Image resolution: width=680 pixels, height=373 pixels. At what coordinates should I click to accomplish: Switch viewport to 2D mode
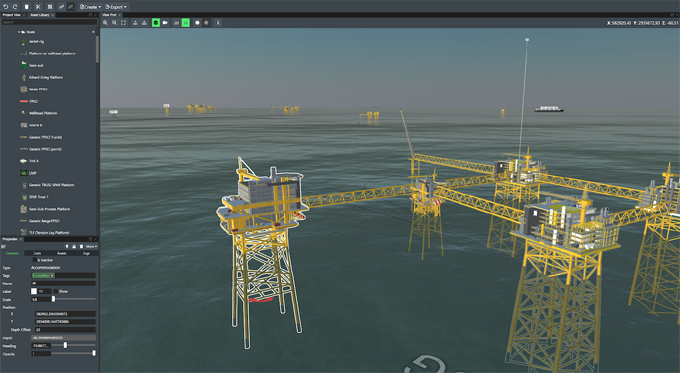[176, 23]
